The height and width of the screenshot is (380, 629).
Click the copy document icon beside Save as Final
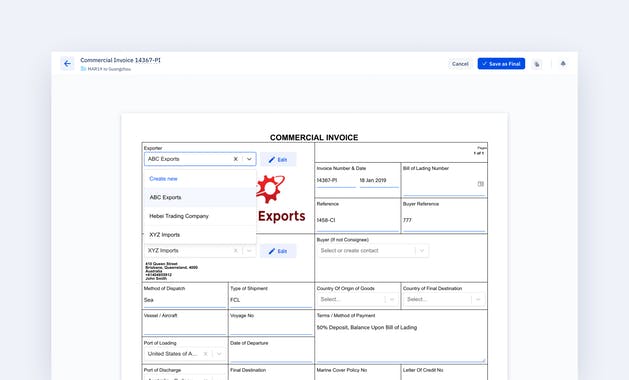(x=537, y=64)
